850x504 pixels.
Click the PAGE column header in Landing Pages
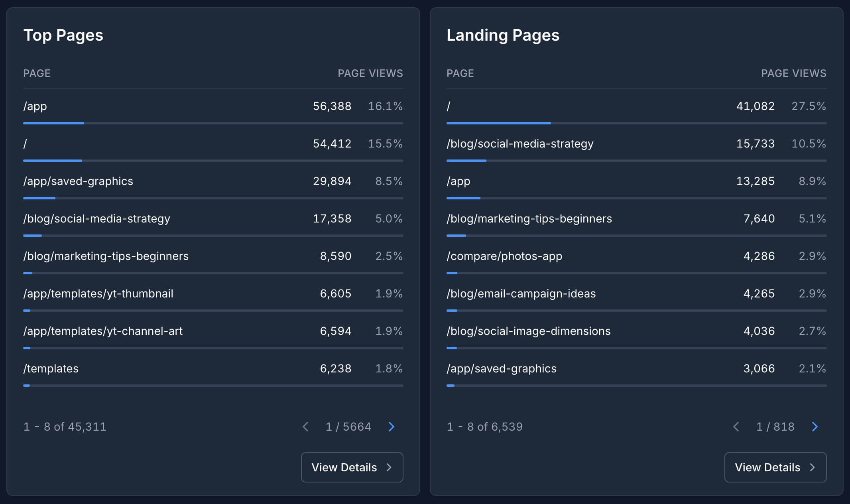(x=460, y=73)
